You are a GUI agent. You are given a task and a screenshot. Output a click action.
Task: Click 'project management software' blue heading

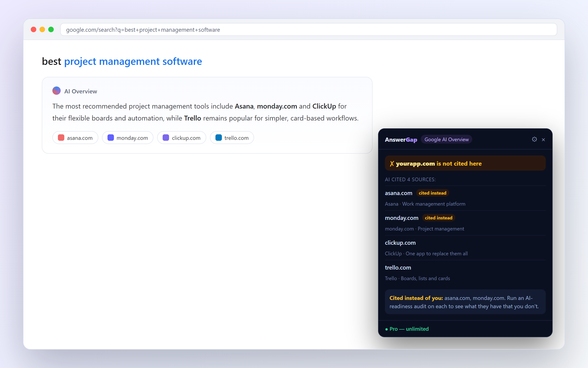pos(133,61)
